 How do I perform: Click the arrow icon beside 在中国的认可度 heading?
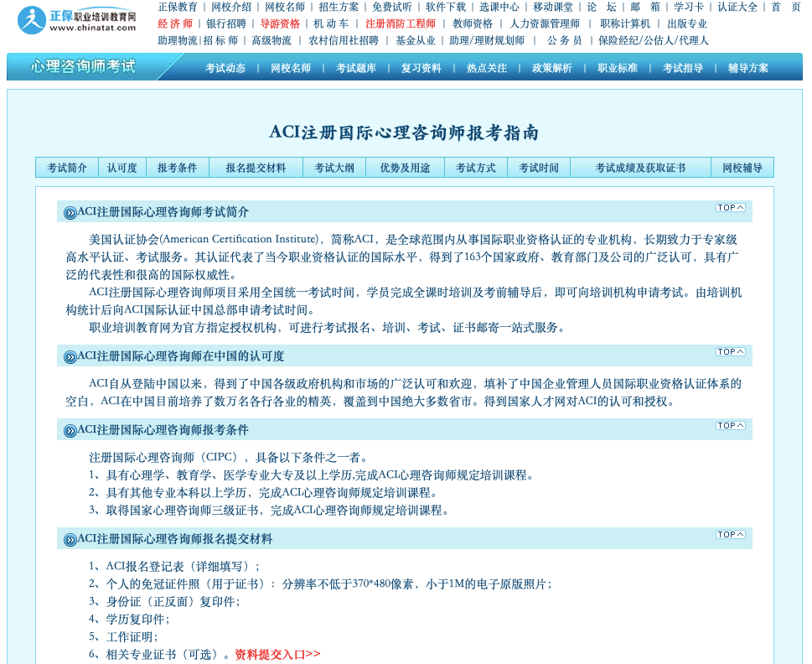[x=70, y=357]
